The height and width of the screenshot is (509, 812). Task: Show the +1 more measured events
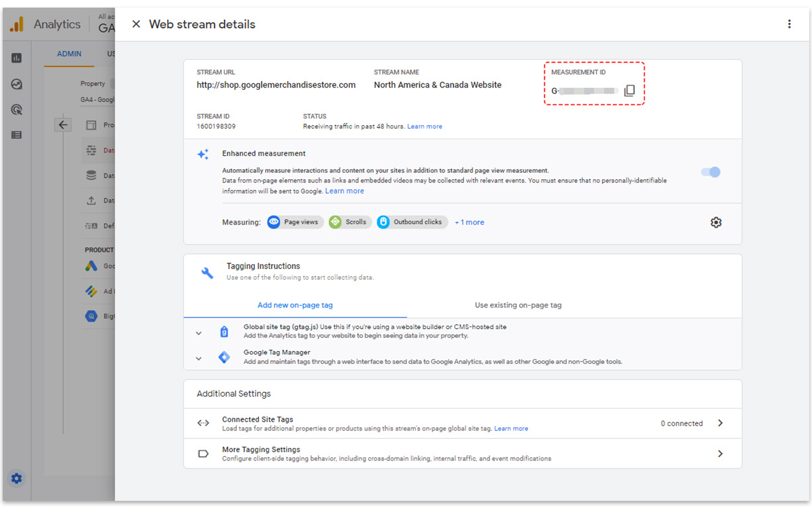pos(469,223)
